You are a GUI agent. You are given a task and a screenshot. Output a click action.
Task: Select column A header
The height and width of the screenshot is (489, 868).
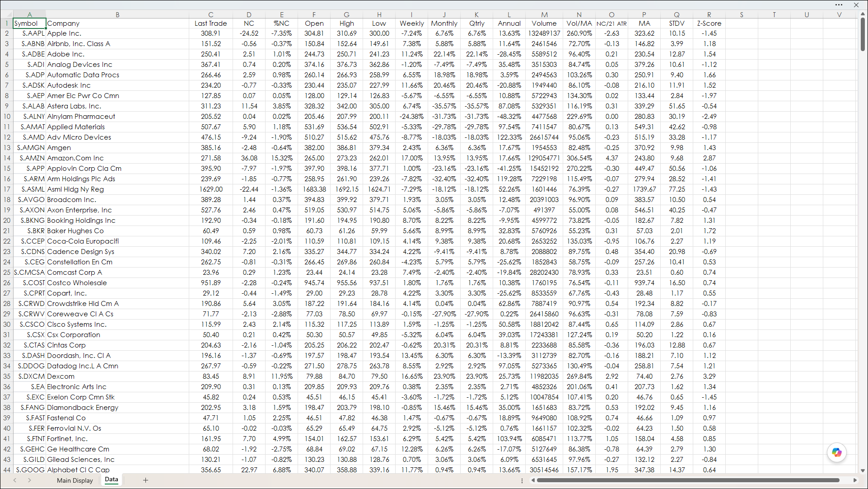coord(29,14)
